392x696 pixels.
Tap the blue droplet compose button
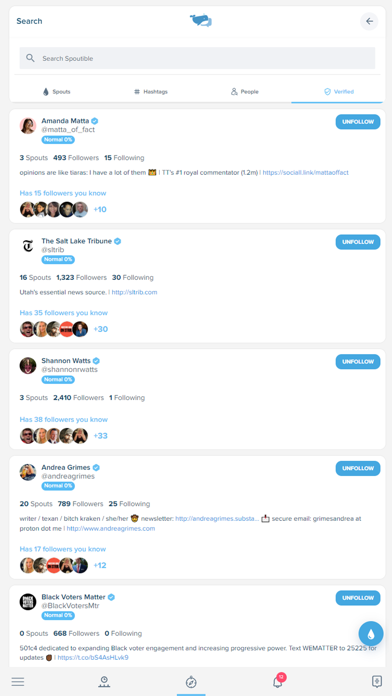pos(371,634)
